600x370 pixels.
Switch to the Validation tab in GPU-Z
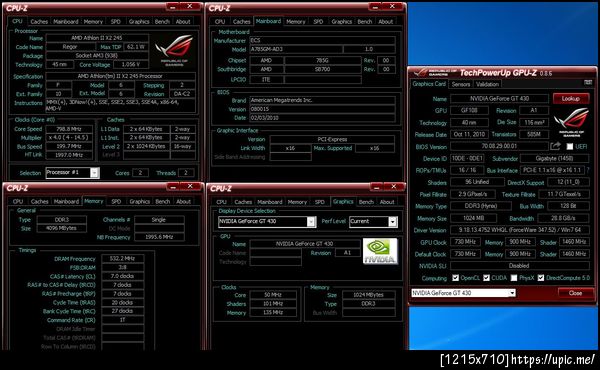click(x=487, y=84)
